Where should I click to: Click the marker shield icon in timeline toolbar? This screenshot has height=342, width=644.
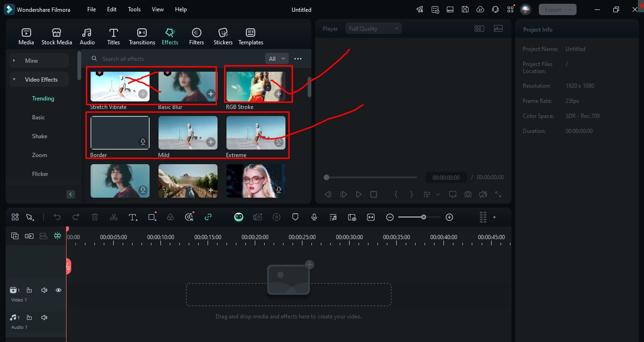click(x=295, y=217)
